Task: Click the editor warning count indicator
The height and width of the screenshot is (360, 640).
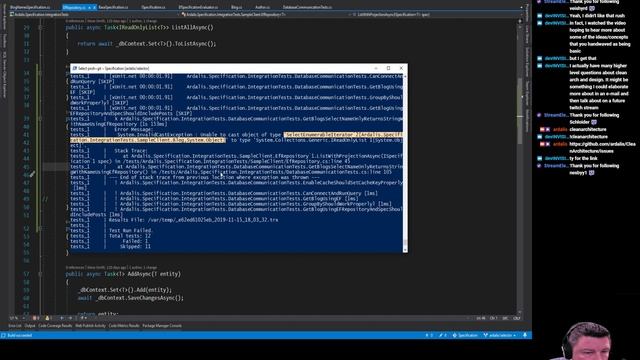Action: 48,318
